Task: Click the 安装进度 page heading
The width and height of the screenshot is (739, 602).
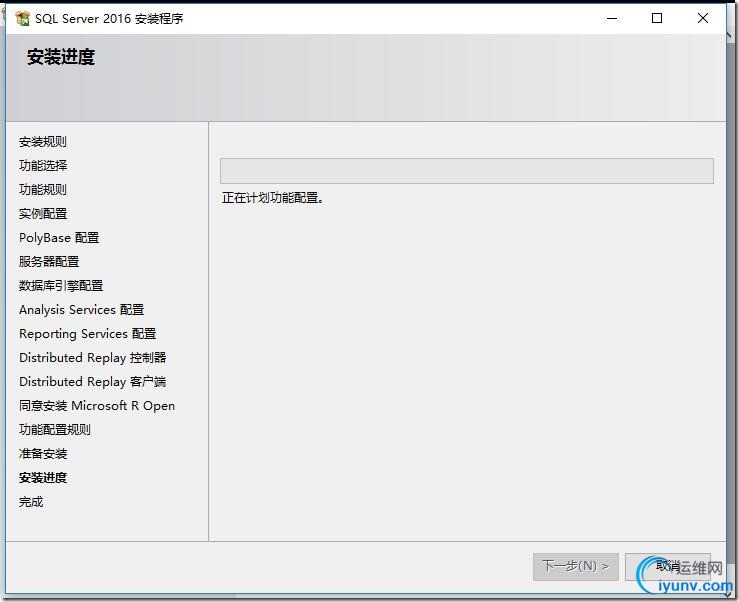Action: (x=61, y=57)
